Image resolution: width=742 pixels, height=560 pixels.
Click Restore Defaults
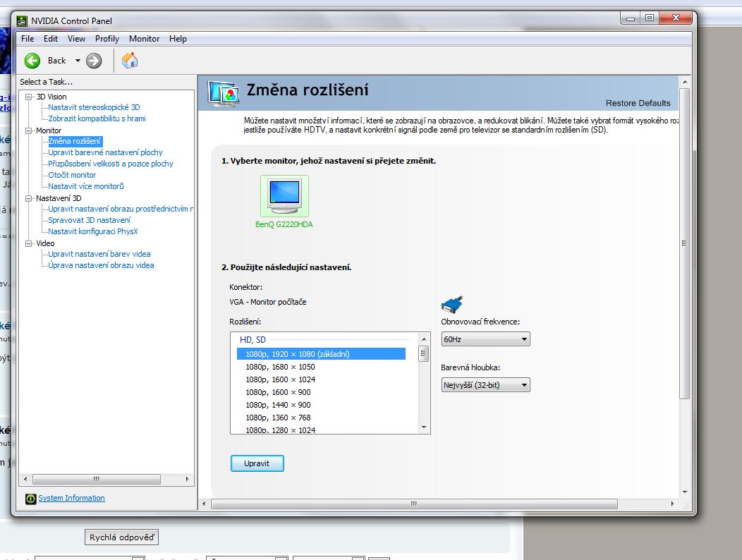point(638,103)
